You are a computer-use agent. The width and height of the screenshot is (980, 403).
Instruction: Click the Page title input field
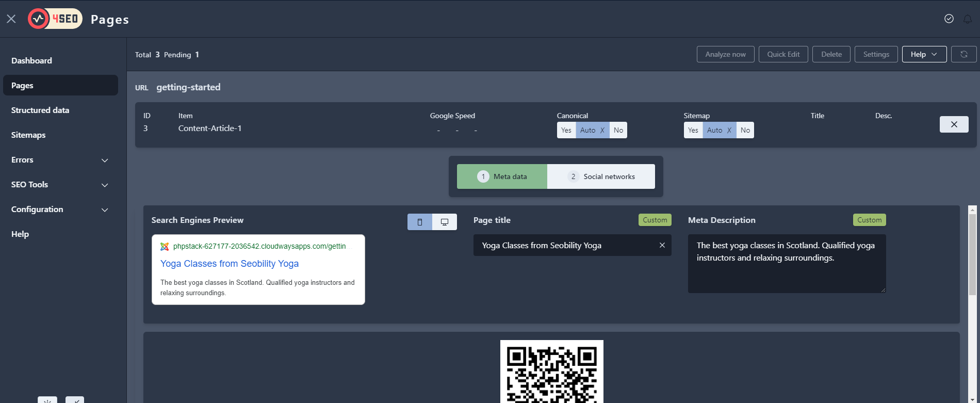click(573, 245)
